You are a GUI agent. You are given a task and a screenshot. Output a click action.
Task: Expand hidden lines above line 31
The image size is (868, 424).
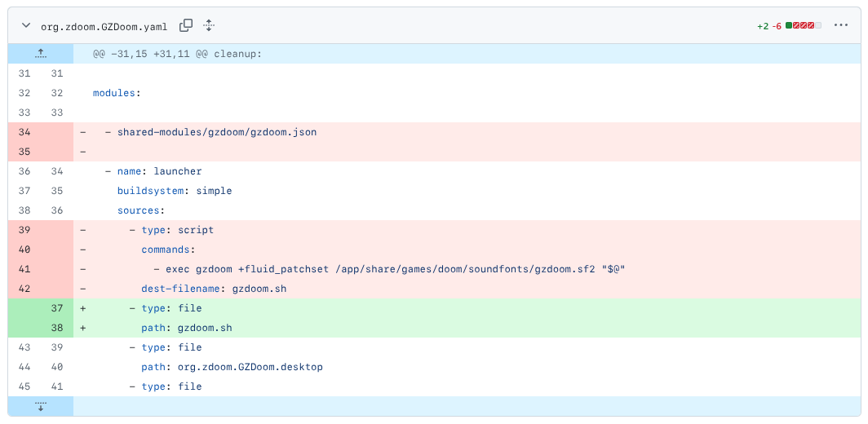tap(41, 54)
